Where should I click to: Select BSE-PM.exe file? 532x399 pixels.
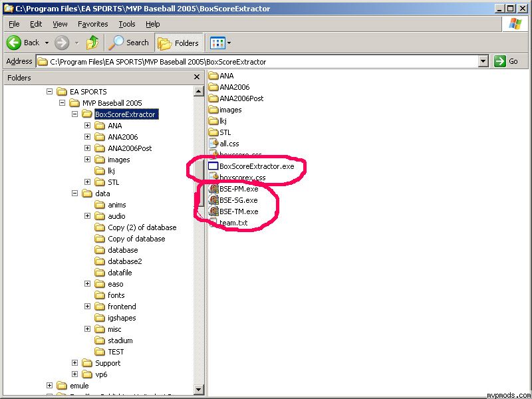click(233, 189)
